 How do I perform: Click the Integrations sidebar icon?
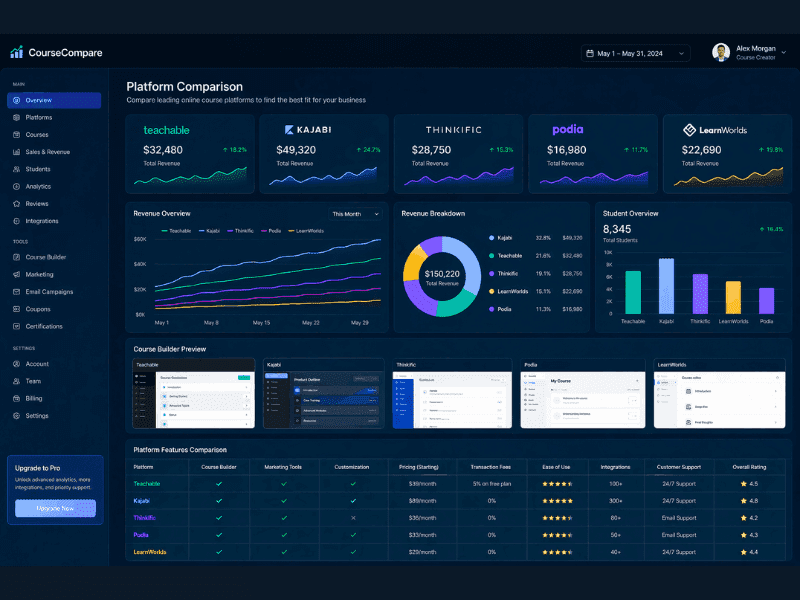[16, 221]
